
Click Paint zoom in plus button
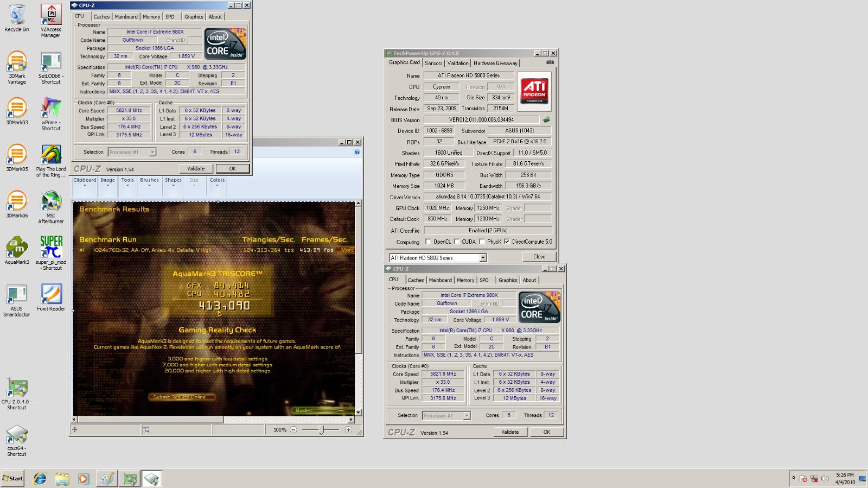[348, 430]
